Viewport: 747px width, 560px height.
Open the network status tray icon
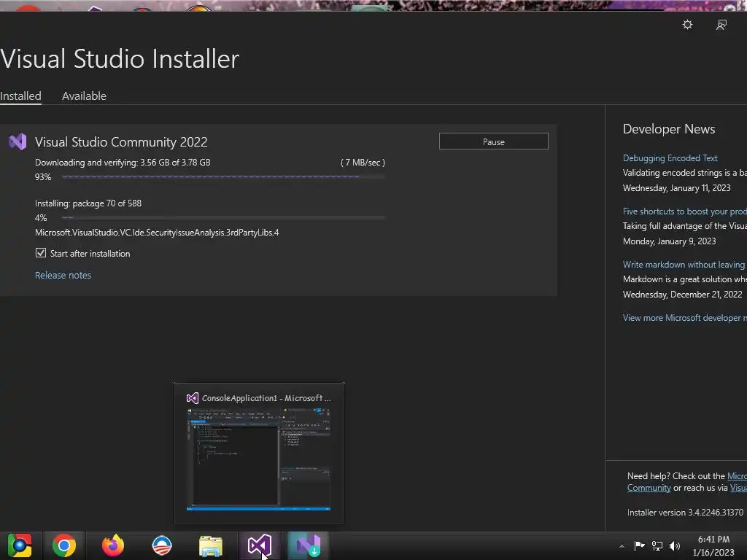click(x=657, y=545)
